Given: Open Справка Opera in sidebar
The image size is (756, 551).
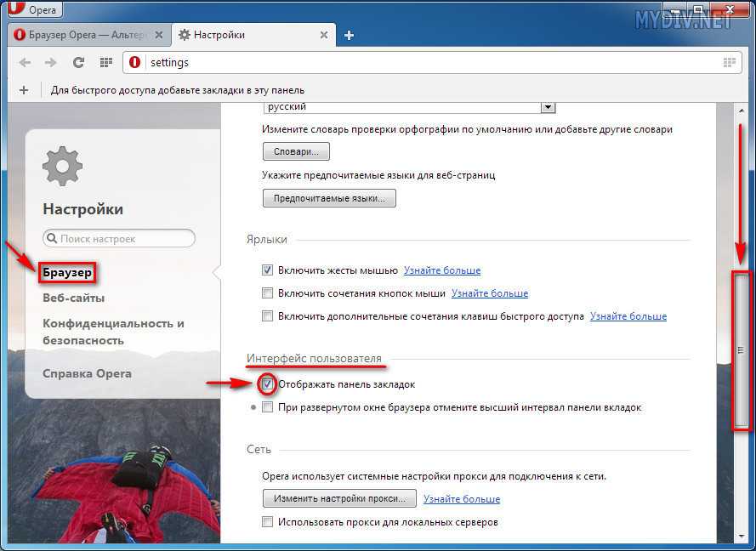Looking at the screenshot, I should 88,373.
